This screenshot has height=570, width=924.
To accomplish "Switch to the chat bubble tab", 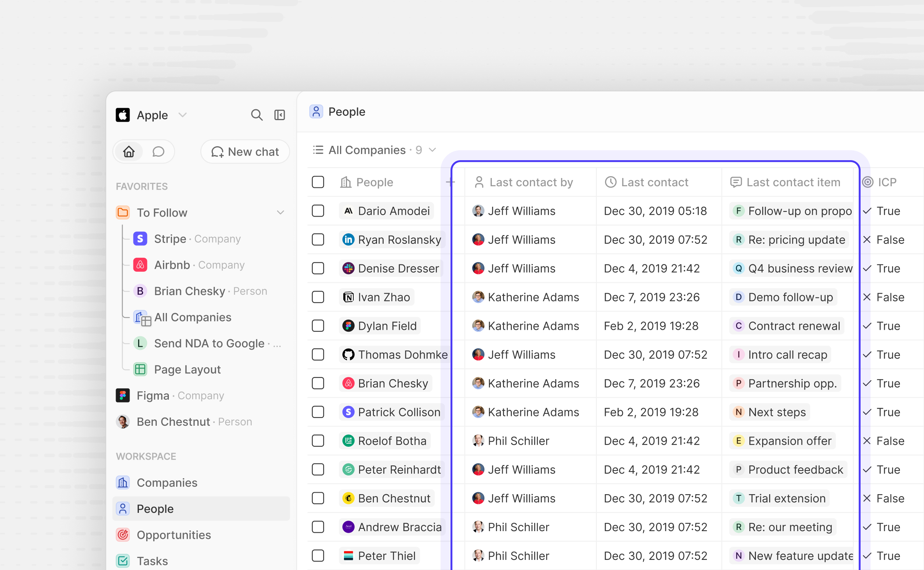I will pyautogui.click(x=158, y=152).
